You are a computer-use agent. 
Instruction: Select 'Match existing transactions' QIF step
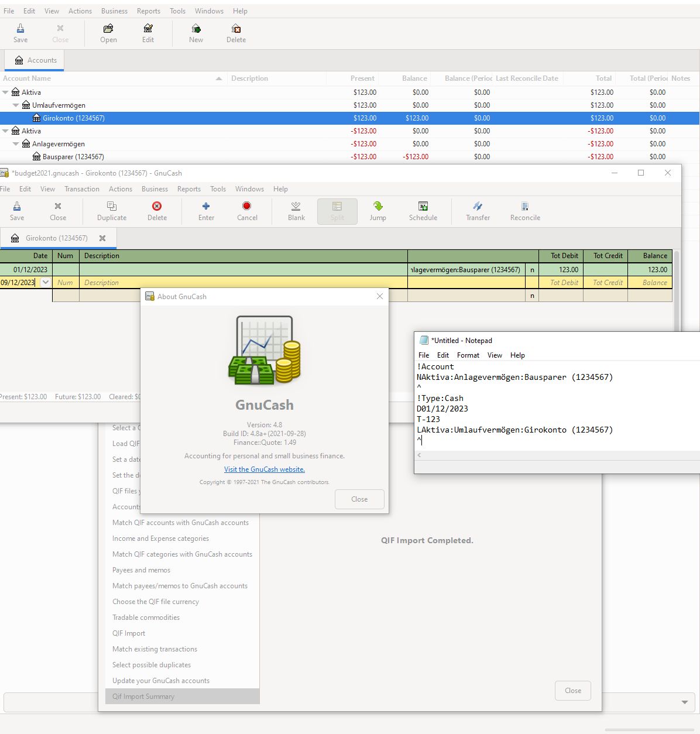pyautogui.click(x=155, y=649)
